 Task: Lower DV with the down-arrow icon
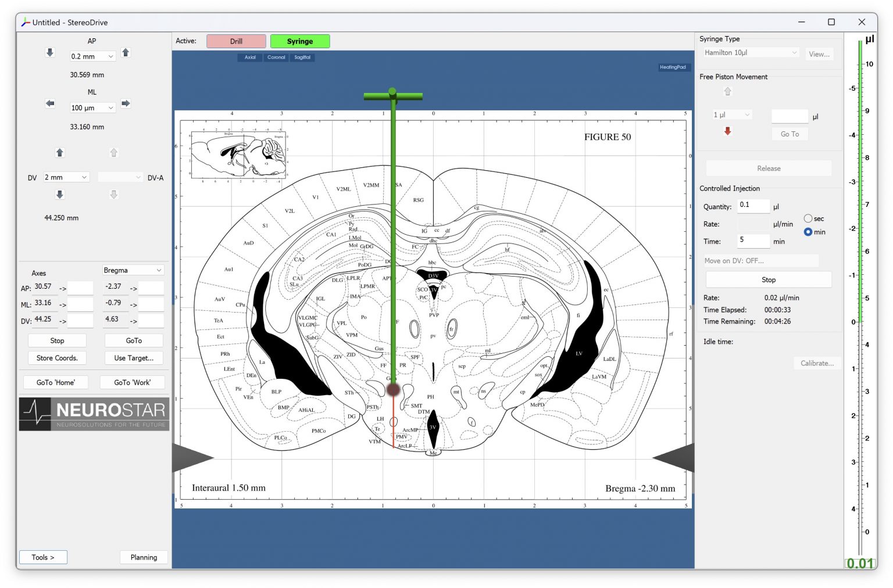[59, 195]
